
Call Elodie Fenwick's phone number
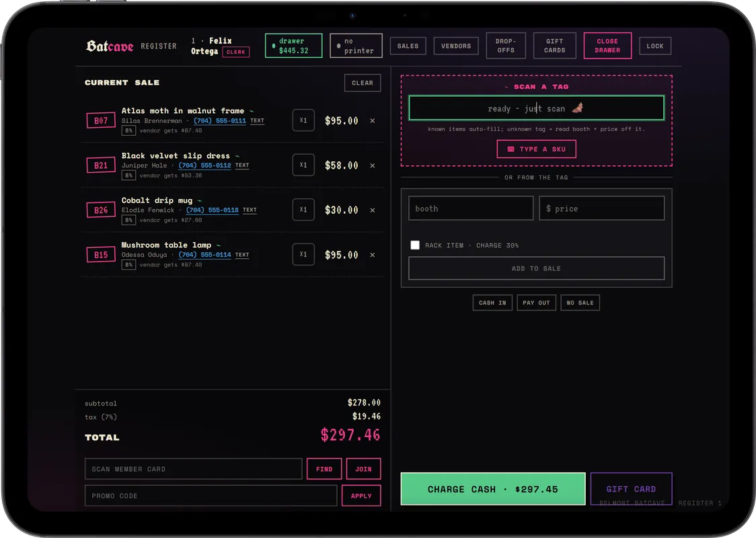[x=213, y=210]
